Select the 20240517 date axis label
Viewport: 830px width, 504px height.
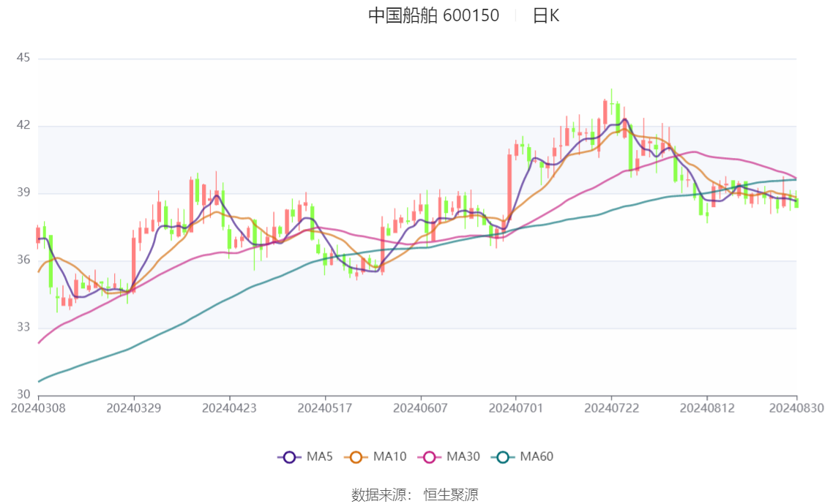(x=325, y=408)
